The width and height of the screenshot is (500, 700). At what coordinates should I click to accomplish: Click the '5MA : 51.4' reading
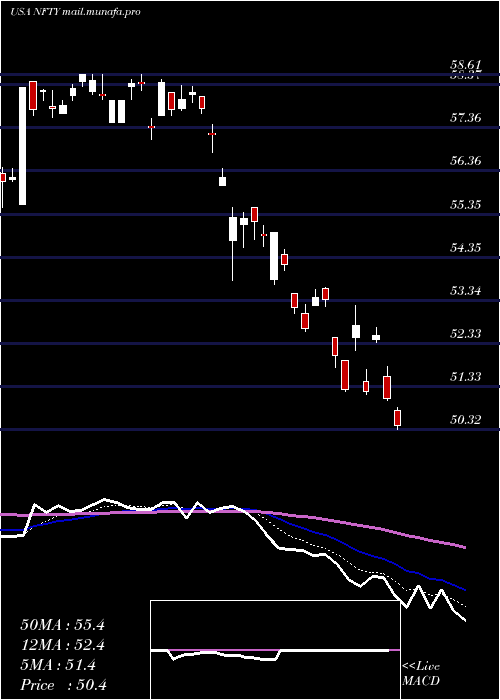[x=58, y=665]
